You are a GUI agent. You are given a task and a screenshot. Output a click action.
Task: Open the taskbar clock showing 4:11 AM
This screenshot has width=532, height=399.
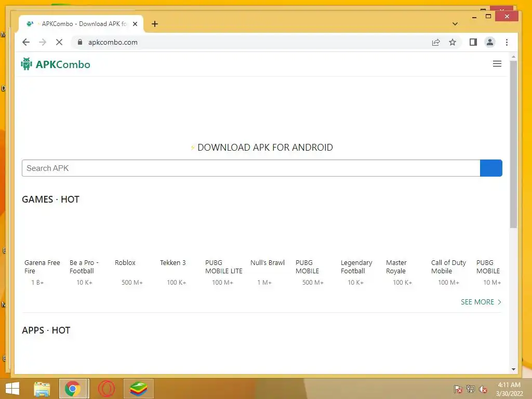[509, 389]
